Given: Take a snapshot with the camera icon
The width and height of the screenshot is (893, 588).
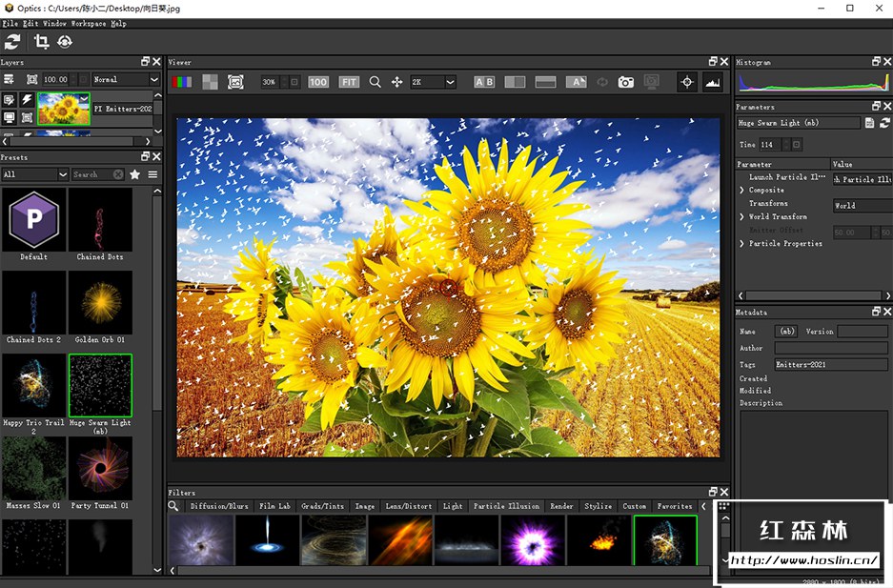Looking at the screenshot, I should 625,82.
